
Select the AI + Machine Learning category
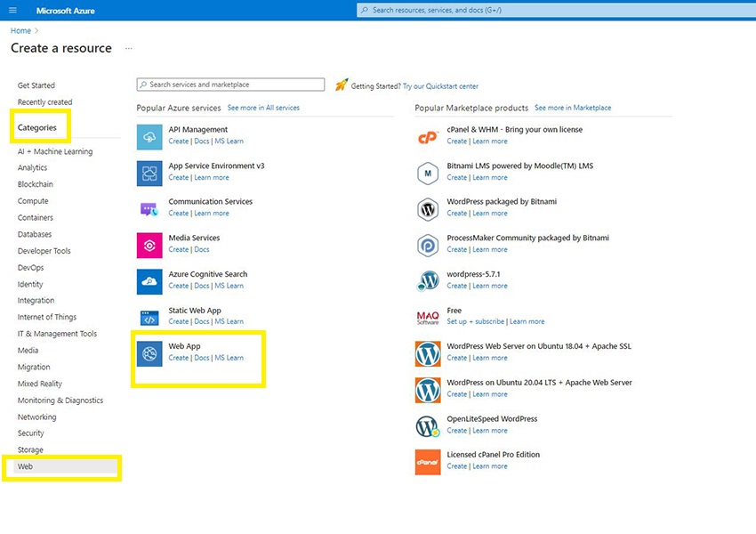(x=55, y=151)
